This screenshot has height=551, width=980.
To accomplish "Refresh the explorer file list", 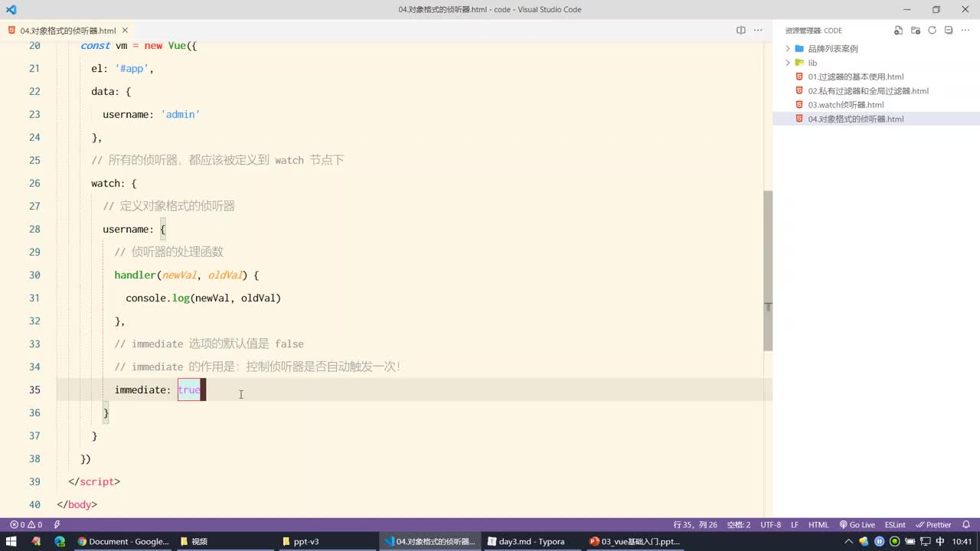I will click(932, 31).
